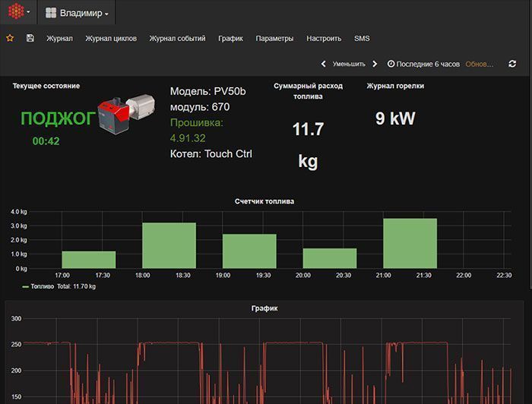This screenshot has width=532, height=404.
Task: Click the green Топливо legend color swatch
Action: [25, 287]
